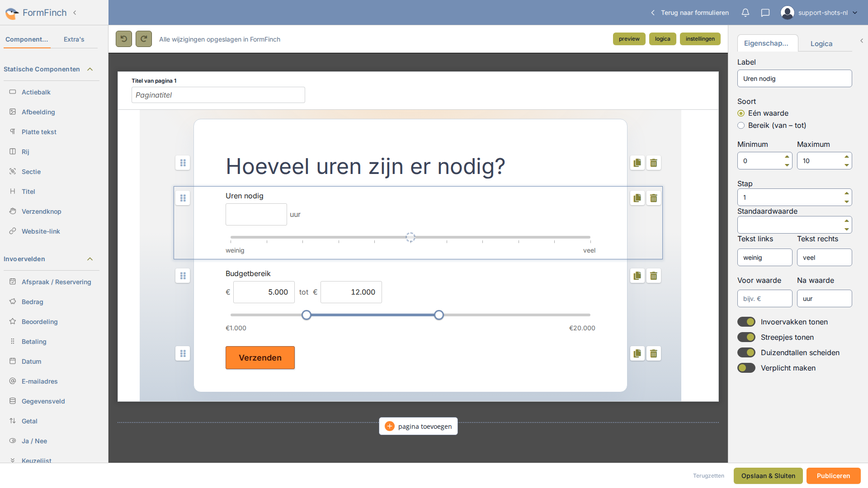This screenshot has width=868, height=488.
Task: Collapse the left sidebar chevron next to FormFinch
Action: (x=75, y=13)
